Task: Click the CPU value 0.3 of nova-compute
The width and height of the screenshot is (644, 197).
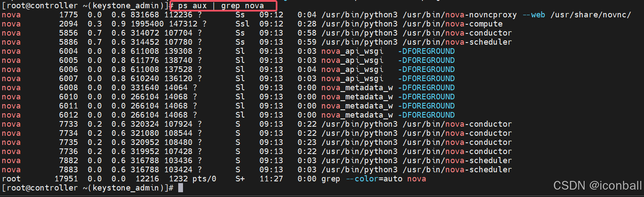Action: pyautogui.click(x=95, y=24)
